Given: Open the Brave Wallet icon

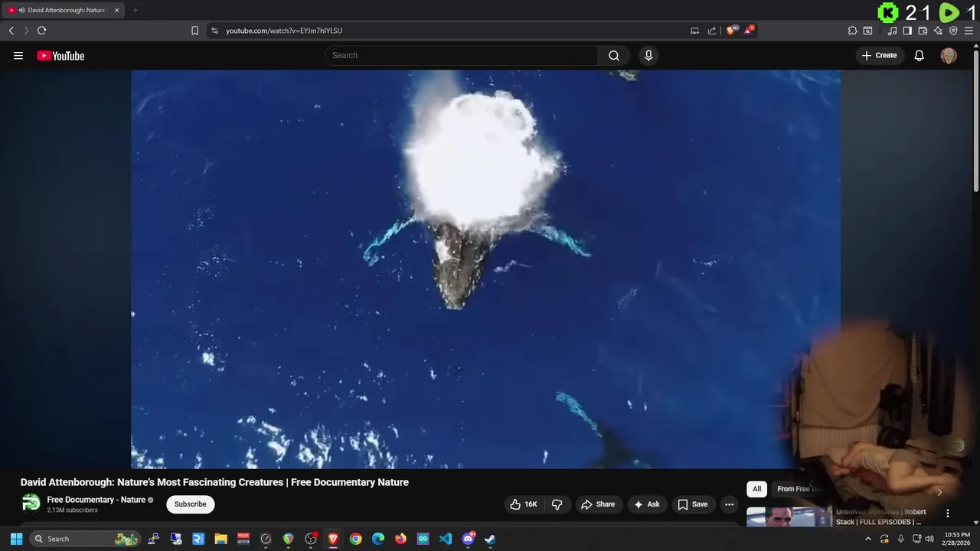Looking at the screenshot, I should [923, 31].
